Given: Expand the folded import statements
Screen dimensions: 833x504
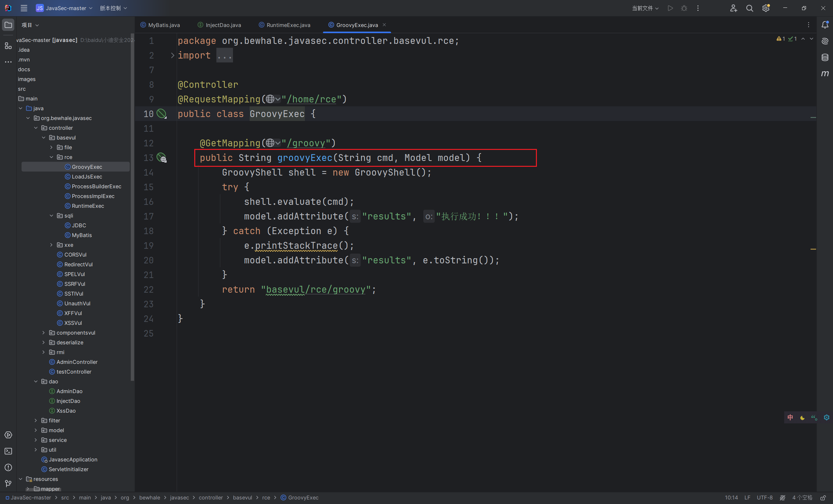Looking at the screenshot, I should coord(225,55).
